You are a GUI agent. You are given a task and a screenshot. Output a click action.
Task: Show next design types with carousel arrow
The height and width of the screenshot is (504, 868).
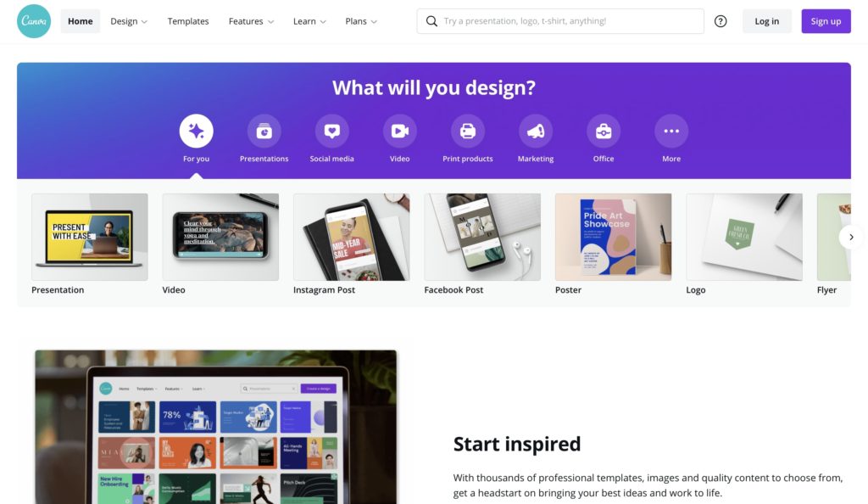[851, 237]
